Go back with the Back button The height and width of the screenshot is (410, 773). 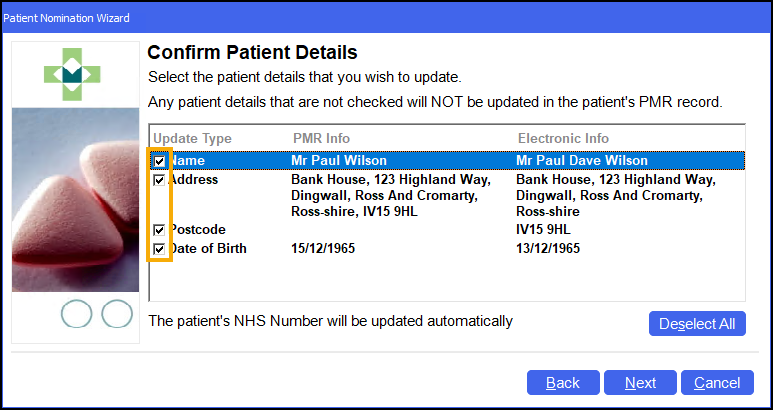click(x=563, y=383)
